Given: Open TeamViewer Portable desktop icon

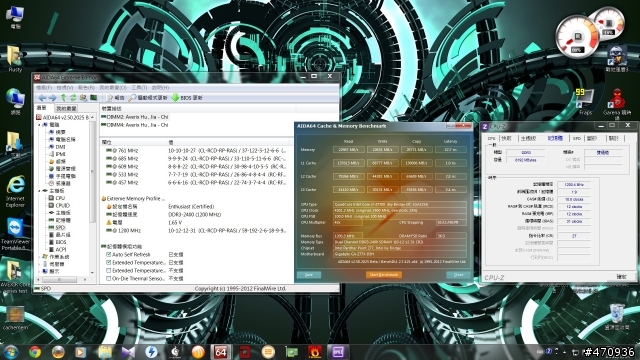Looking at the screenshot, I should [x=16, y=234].
